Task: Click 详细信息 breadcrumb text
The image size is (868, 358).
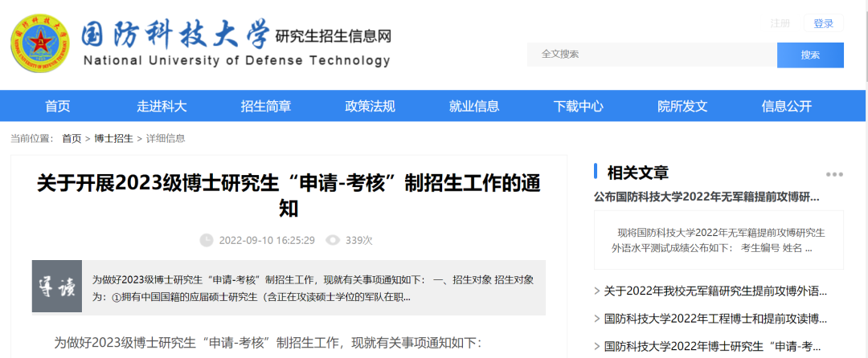Action: pyautogui.click(x=166, y=139)
